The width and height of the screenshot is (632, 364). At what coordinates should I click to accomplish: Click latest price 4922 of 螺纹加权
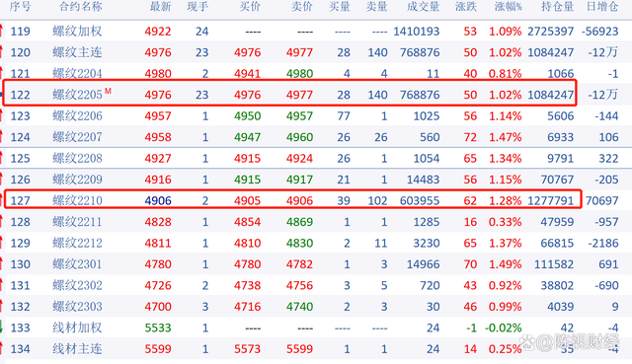click(158, 32)
